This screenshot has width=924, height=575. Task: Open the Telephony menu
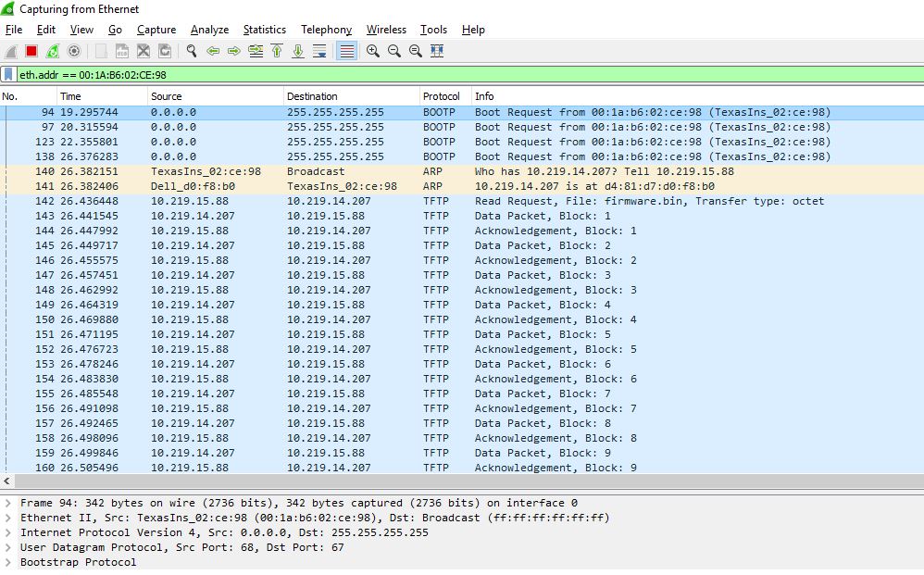[x=326, y=30]
